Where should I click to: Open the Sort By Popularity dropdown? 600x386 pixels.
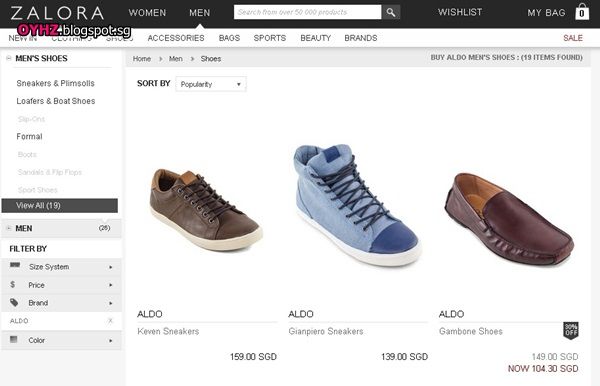pyautogui.click(x=211, y=84)
